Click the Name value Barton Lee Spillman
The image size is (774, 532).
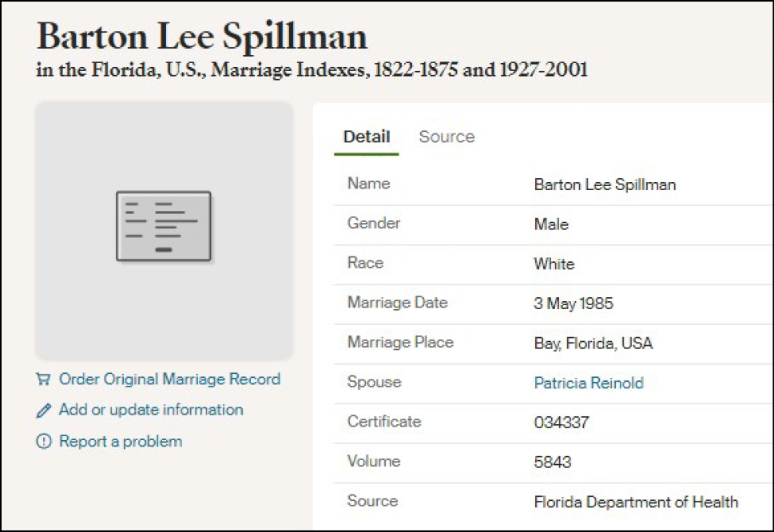point(605,185)
